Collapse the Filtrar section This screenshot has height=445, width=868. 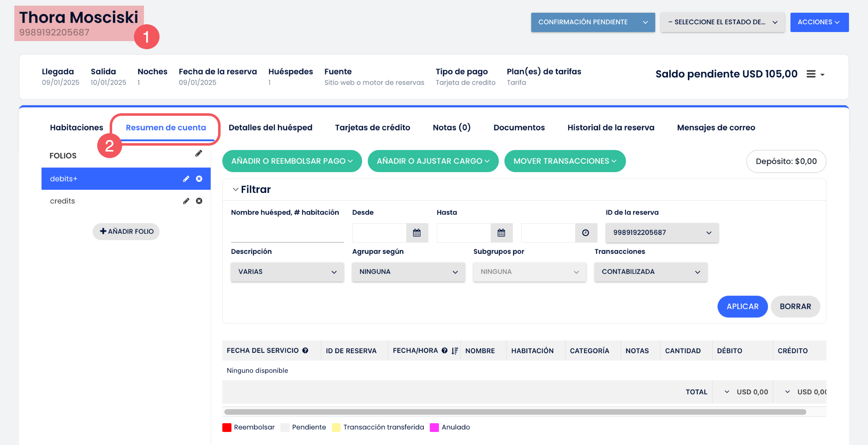pyautogui.click(x=236, y=190)
